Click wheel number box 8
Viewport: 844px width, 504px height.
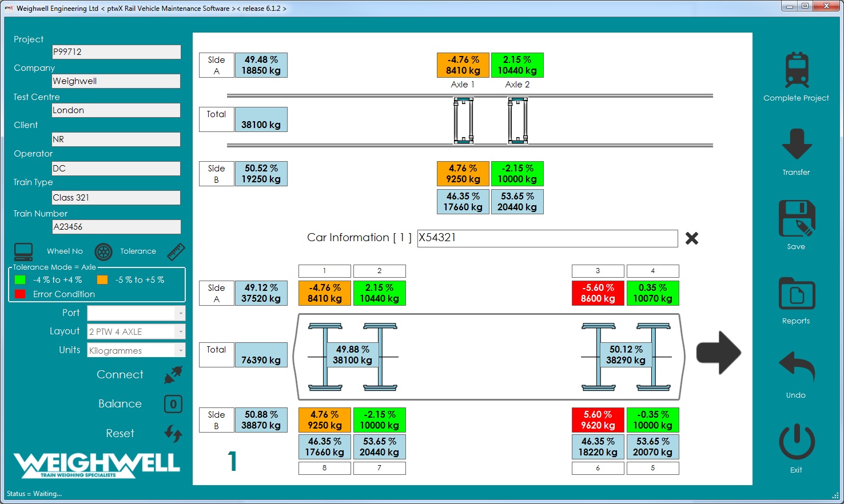tap(325, 468)
